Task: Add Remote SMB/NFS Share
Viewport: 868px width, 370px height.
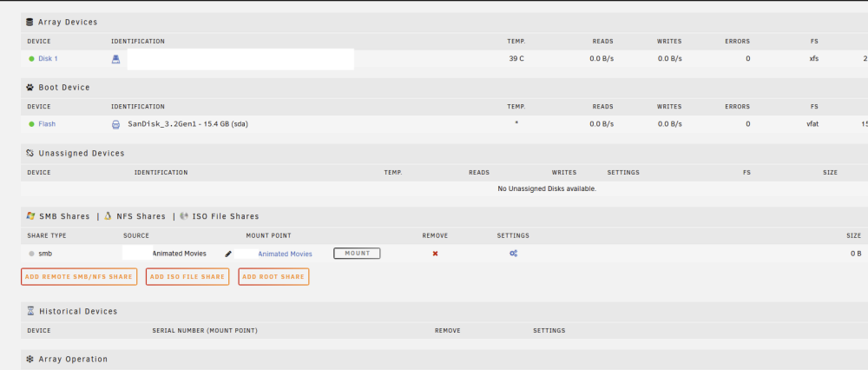Action: click(79, 277)
